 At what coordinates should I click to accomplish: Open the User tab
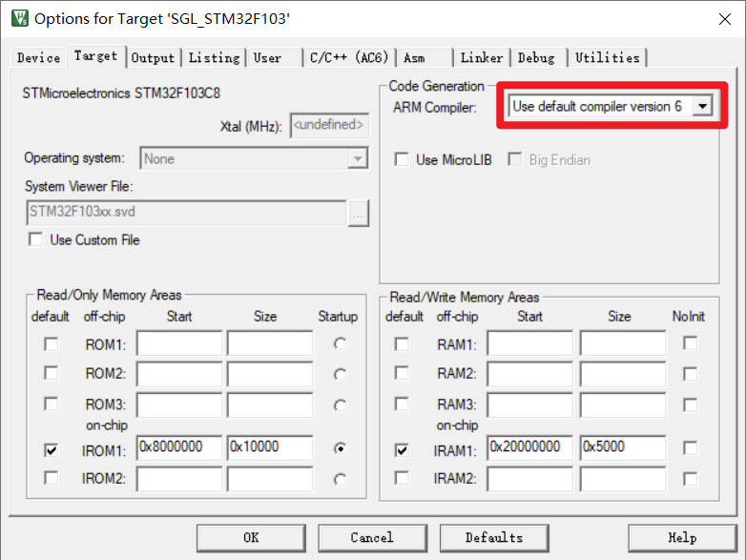(x=267, y=58)
